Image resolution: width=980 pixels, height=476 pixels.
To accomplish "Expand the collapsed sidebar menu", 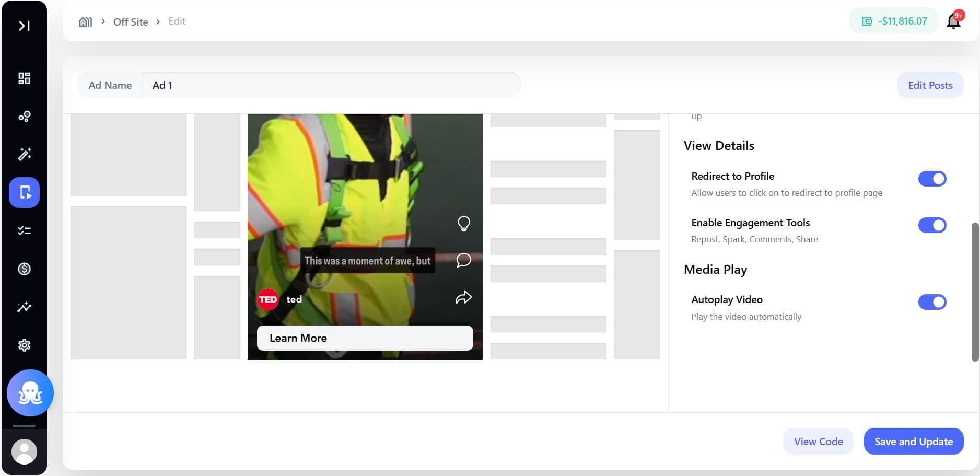I will tap(24, 26).
